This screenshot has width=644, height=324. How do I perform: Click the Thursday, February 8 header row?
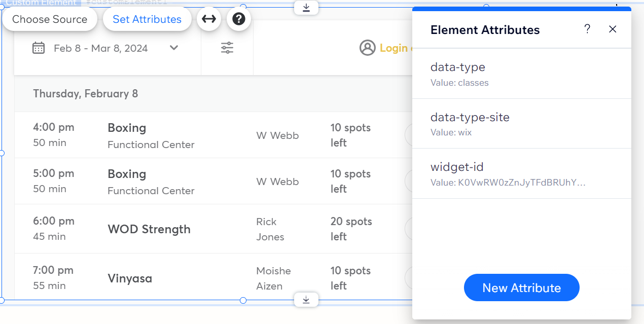click(x=203, y=93)
